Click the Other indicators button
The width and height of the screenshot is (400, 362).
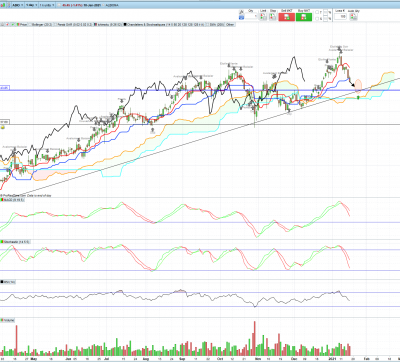tap(230, 24)
